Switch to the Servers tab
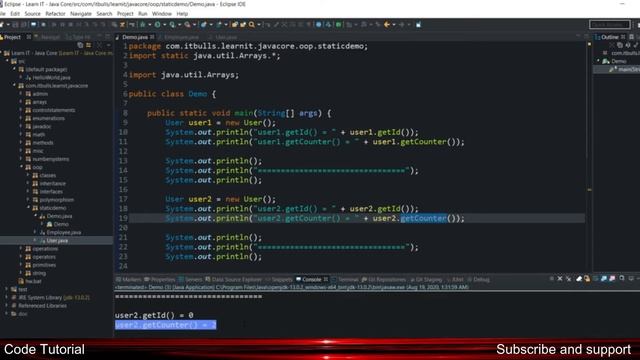Screen dimensions: 640x360 click(191, 280)
